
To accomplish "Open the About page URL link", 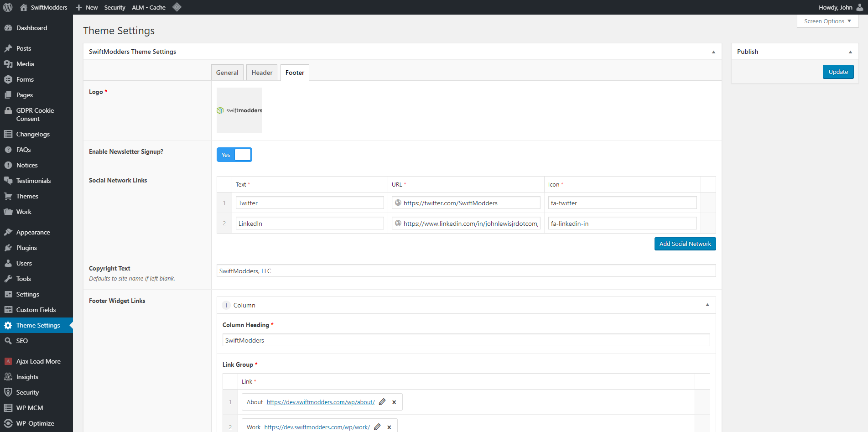I will [x=321, y=402].
